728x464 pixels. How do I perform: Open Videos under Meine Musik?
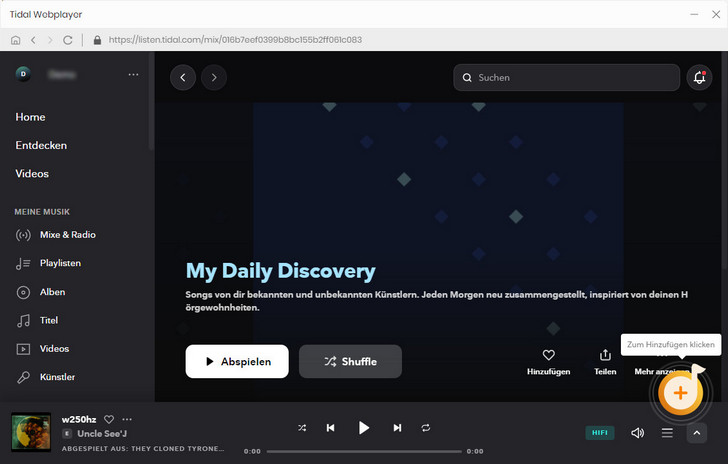click(x=43, y=349)
